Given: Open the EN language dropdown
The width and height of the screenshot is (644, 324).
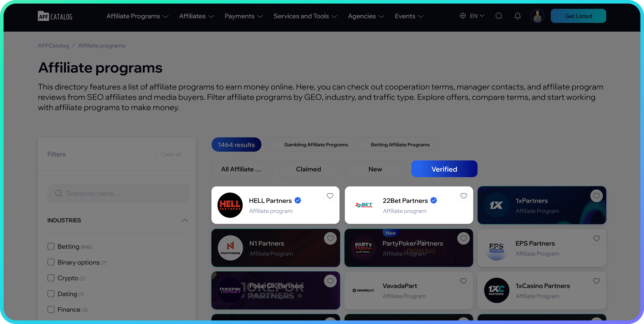Looking at the screenshot, I should pyautogui.click(x=472, y=16).
